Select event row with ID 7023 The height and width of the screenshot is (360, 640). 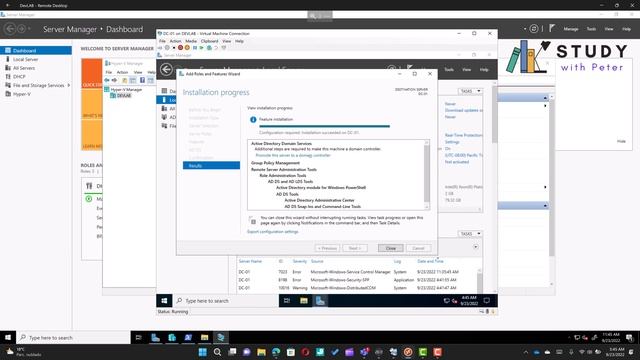tap(357, 271)
